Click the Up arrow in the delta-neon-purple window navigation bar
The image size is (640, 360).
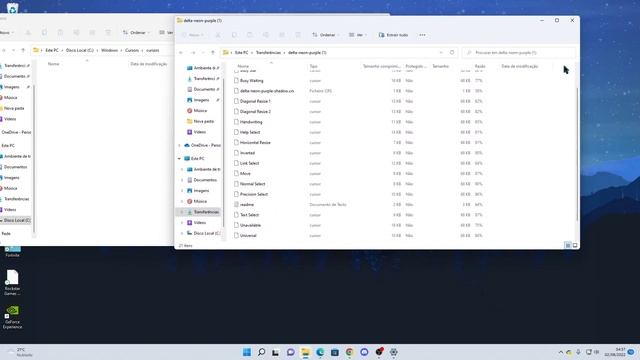(x=213, y=53)
